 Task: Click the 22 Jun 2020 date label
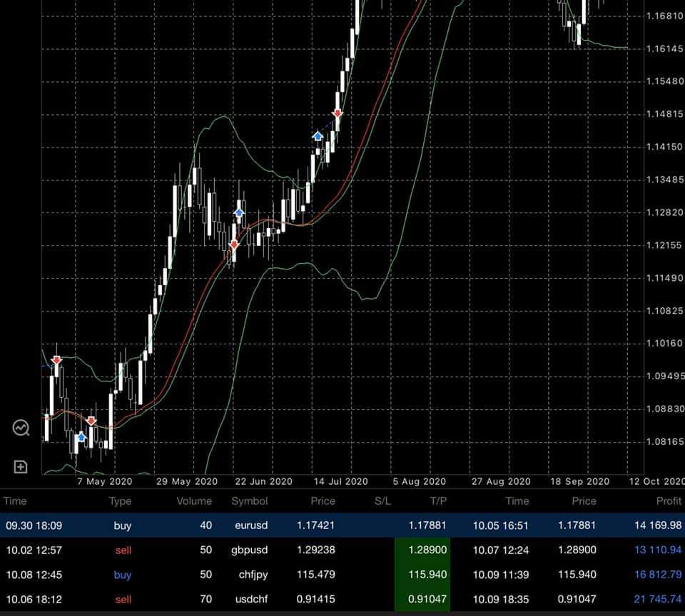tap(263, 481)
